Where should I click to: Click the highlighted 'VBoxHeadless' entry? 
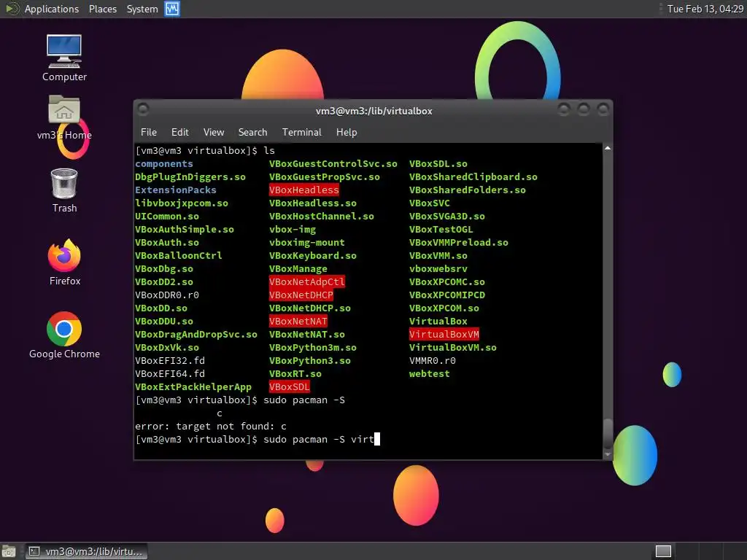(x=304, y=190)
